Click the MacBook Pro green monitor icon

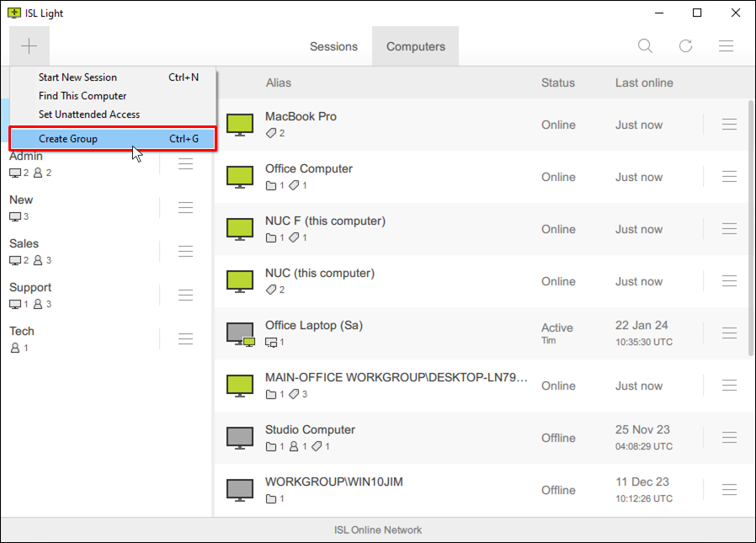(x=241, y=125)
